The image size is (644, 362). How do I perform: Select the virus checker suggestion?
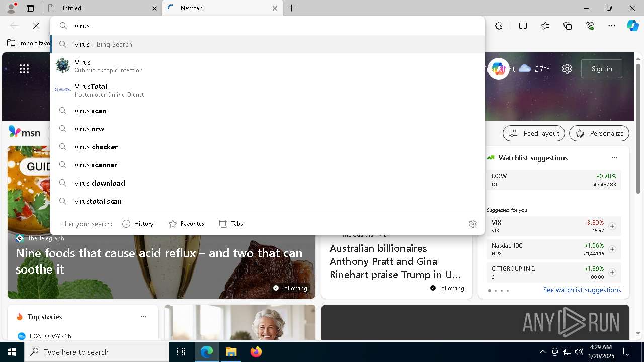[267, 147]
